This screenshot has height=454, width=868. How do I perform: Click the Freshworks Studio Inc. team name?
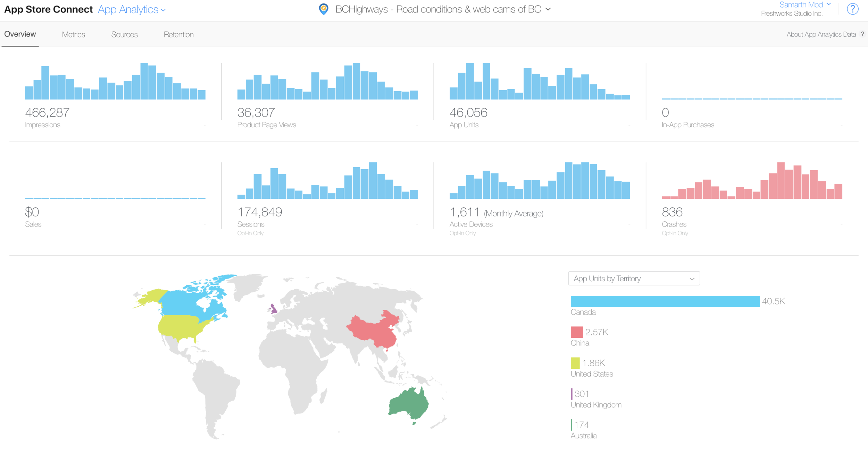[792, 14]
